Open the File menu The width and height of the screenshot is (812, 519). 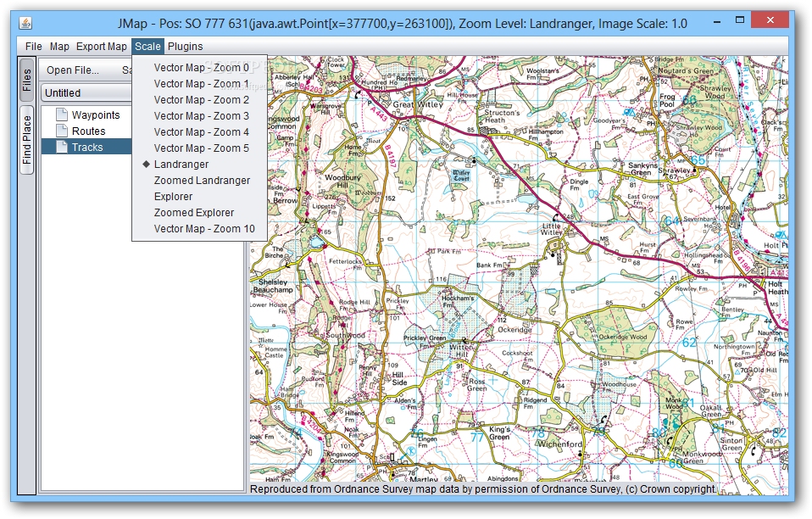[34, 47]
